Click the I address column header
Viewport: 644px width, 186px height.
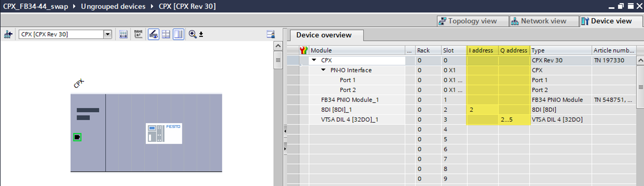[482, 51]
